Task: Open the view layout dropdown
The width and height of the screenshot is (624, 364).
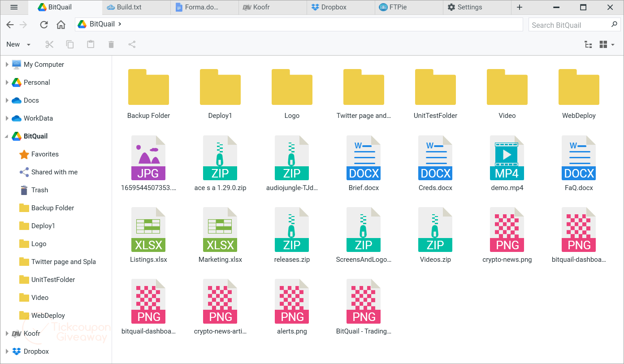Action: coord(607,44)
